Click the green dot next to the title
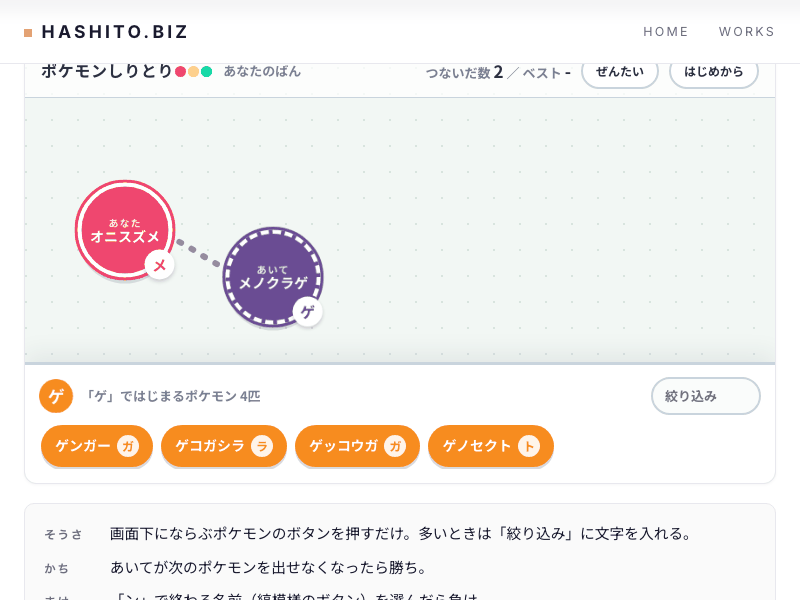The image size is (800, 600). click(x=207, y=71)
